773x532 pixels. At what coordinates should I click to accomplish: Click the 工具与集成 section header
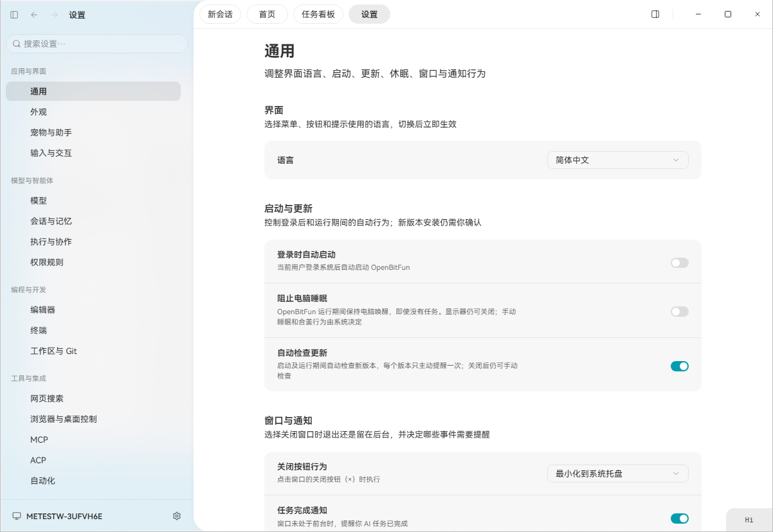coord(29,378)
